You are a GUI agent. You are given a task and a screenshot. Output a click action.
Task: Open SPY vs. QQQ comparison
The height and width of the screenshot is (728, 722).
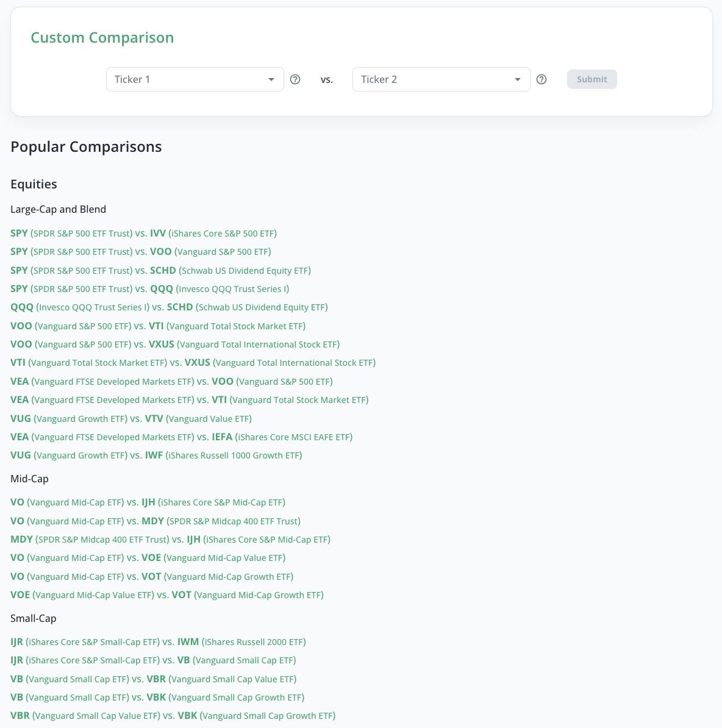coord(149,289)
